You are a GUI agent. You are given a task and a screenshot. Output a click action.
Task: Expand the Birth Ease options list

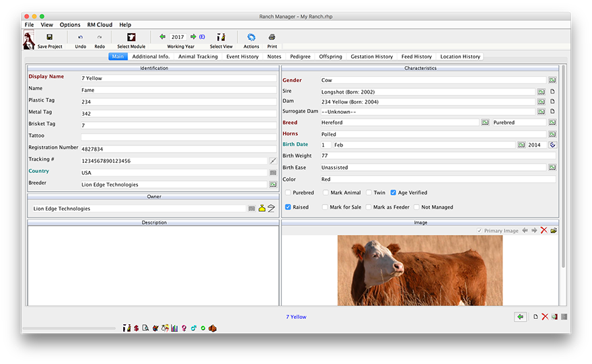[552, 167]
